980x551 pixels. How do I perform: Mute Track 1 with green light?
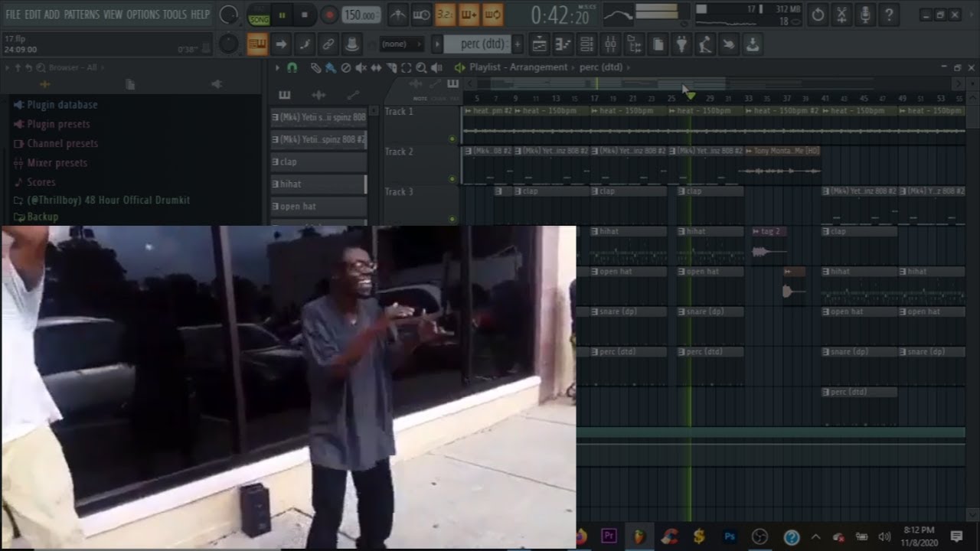pyautogui.click(x=452, y=139)
